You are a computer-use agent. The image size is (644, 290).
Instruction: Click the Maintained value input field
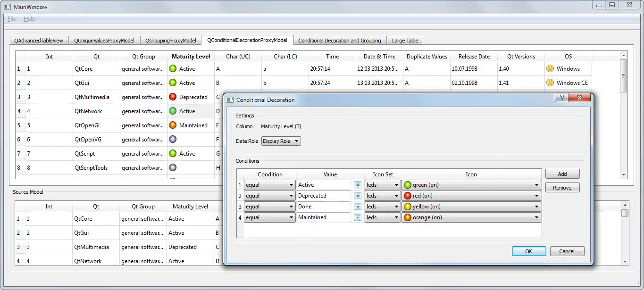point(324,217)
